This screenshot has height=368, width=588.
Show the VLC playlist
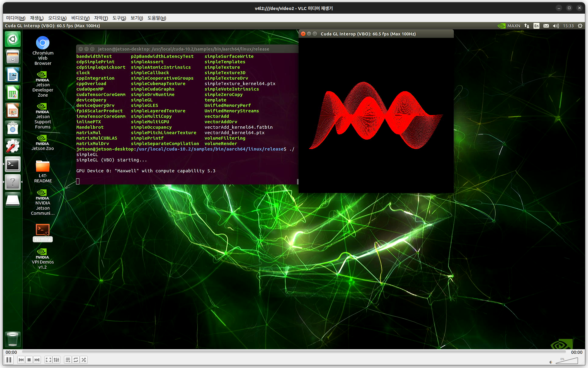coord(68,360)
